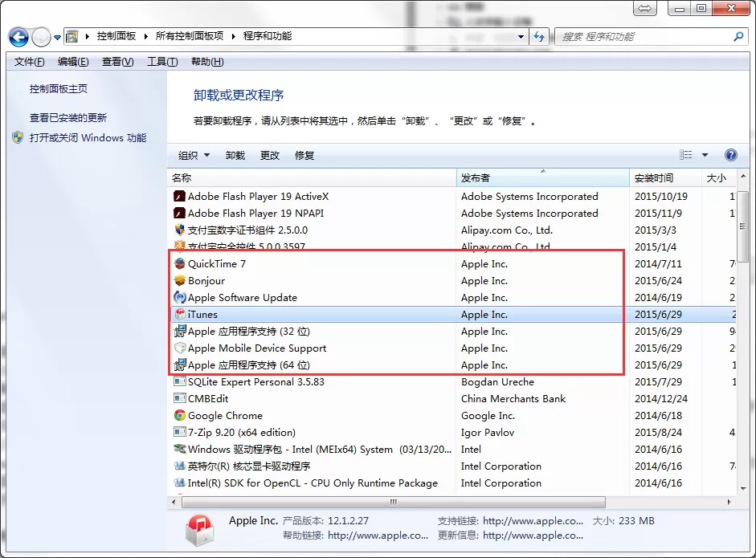The height and width of the screenshot is (558, 756).
Task: Open the 帮助(H) menu
Action: point(207,62)
